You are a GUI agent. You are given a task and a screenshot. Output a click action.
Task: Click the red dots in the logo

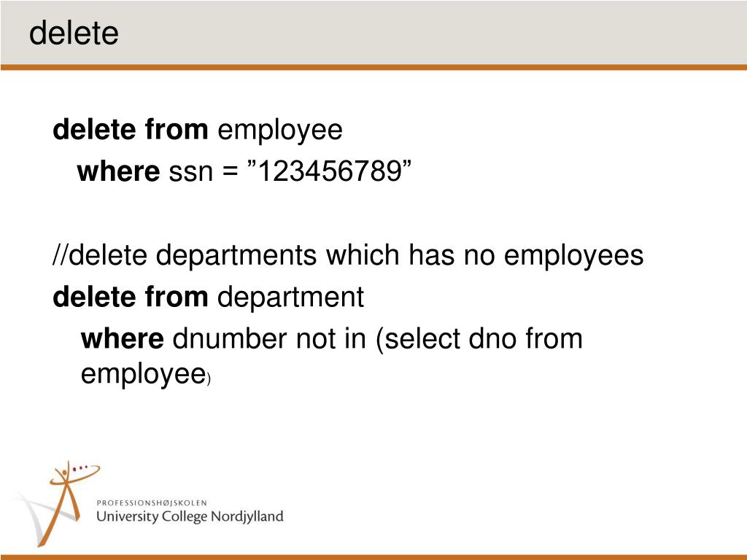coord(80,469)
